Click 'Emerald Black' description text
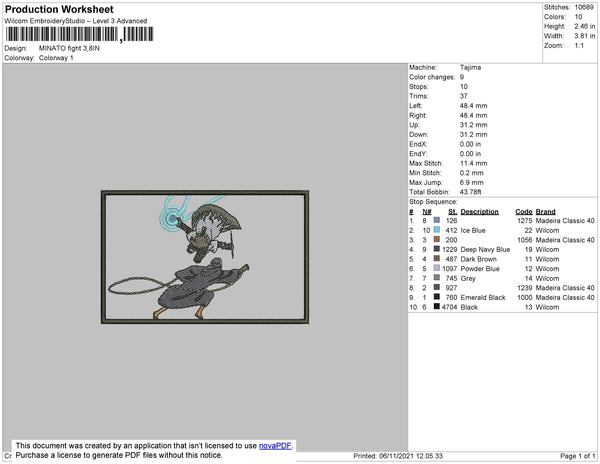600x464 pixels. pos(483,297)
